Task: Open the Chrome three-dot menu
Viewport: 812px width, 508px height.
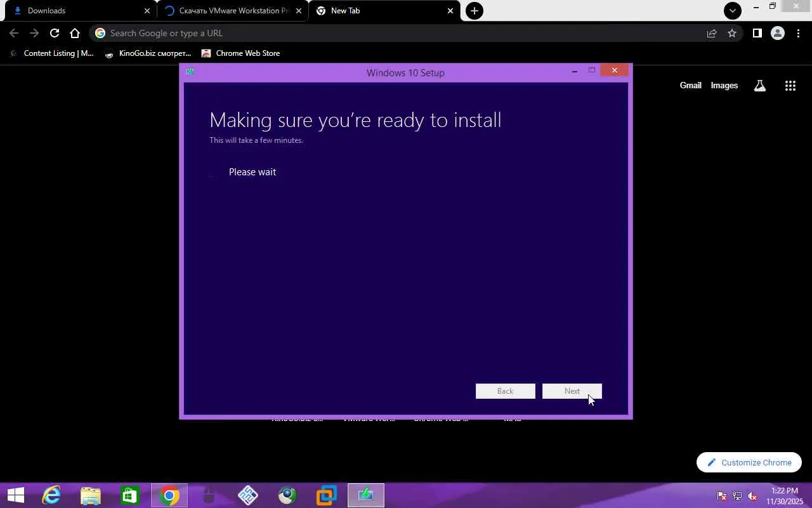Action: coord(798,33)
